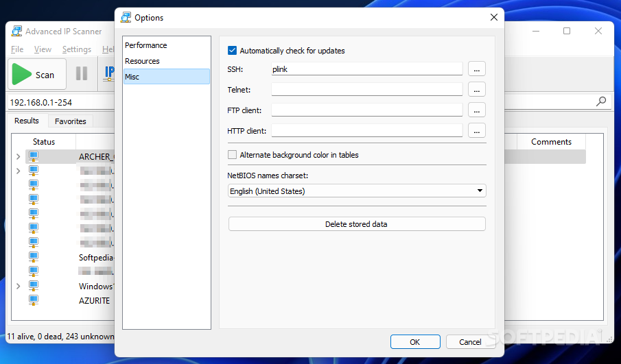The image size is (621, 364).
Task: Click Delete stored data button
Action: [x=357, y=224]
